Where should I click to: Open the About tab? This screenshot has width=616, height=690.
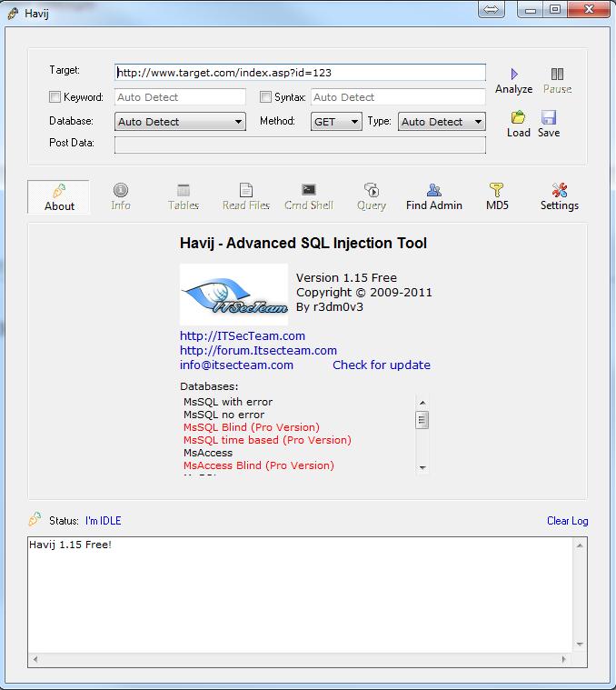pos(59,197)
